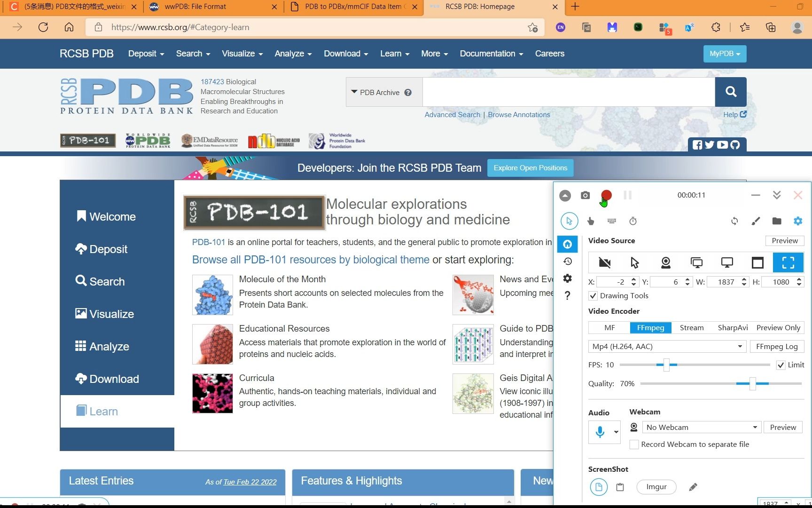Select the no-video source icon
The image size is (812, 508).
click(605, 262)
